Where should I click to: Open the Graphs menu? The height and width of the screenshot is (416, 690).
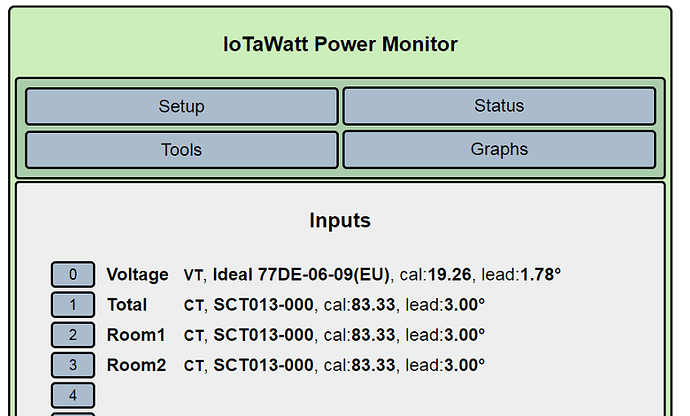click(x=499, y=150)
